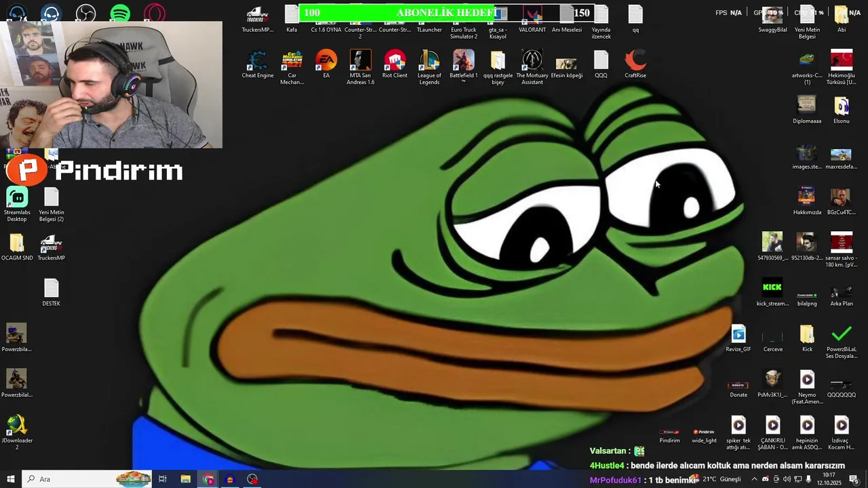The width and height of the screenshot is (868, 488).
Task: Open Cheat Engine desktop icon
Action: coord(257,64)
